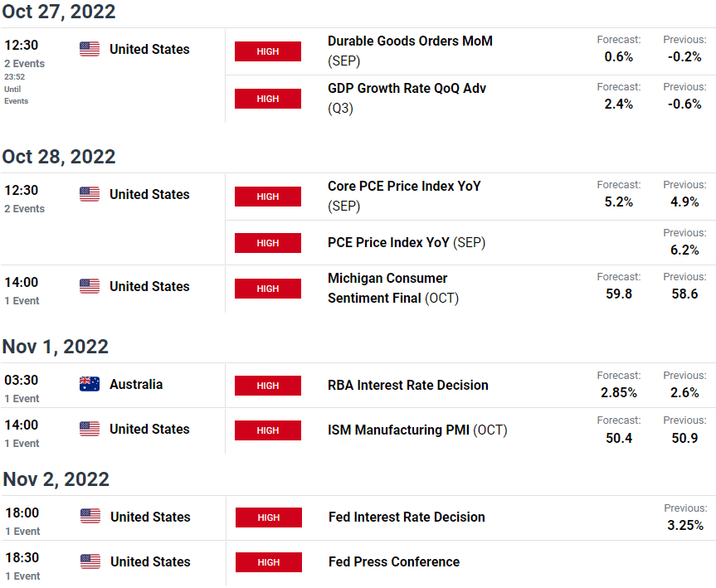Open Durable Goods Orders MoM event
This screenshot has width=716, height=588.
tap(410, 51)
